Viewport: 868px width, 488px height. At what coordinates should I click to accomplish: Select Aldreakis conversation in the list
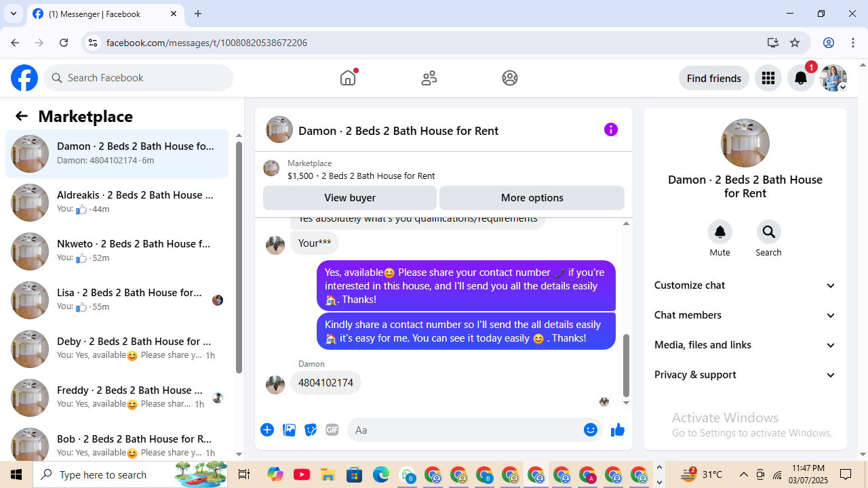point(117,203)
